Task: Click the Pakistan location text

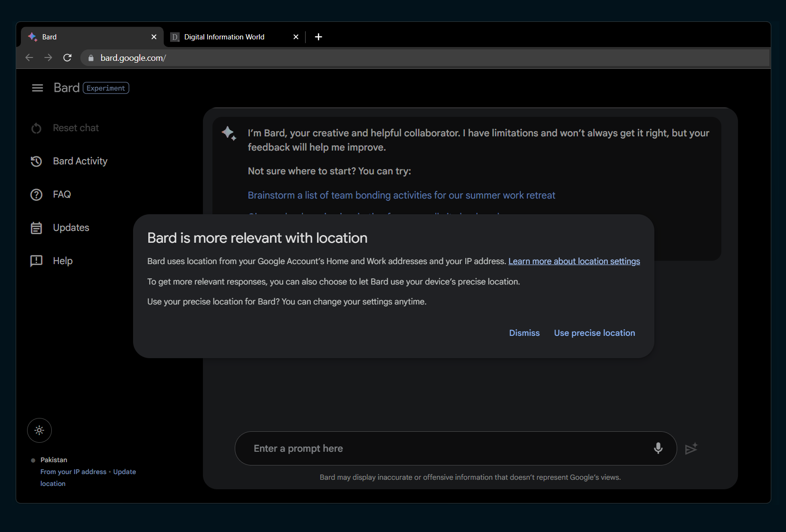Action: (x=54, y=460)
